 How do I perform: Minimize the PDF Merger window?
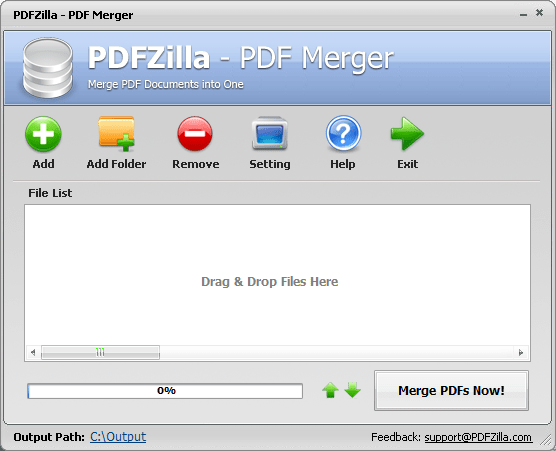pos(523,15)
